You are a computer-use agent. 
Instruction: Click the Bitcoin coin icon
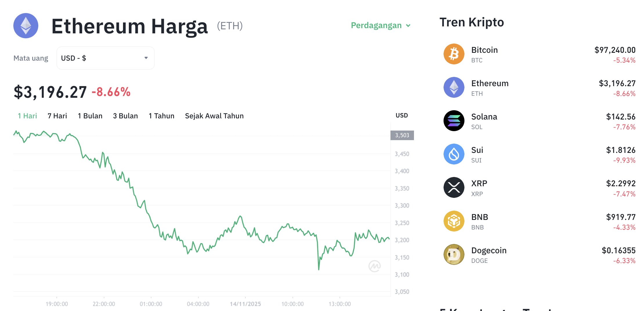click(454, 54)
